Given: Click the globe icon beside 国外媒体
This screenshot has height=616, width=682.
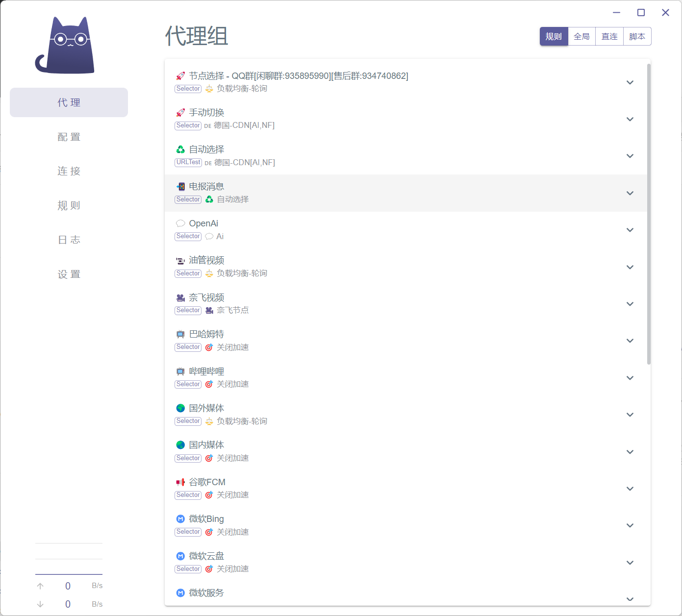Looking at the screenshot, I should pyautogui.click(x=180, y=408).
